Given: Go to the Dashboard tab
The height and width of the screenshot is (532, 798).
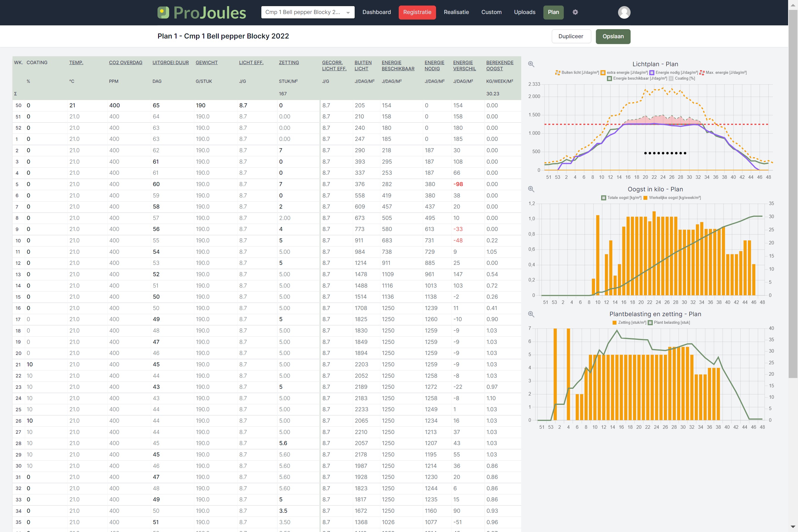Looking at the screenshot, I should [x=376, y=12].
